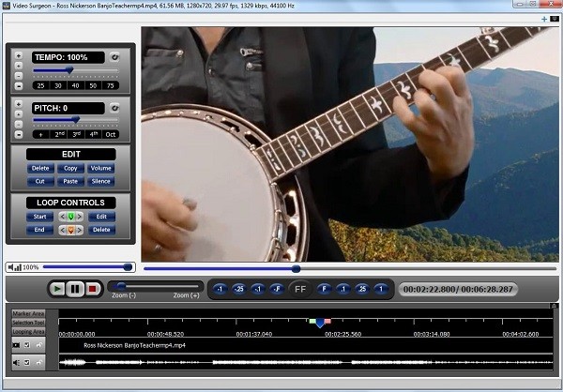
Task: Stop the video playback
Action: click(92, 289)
